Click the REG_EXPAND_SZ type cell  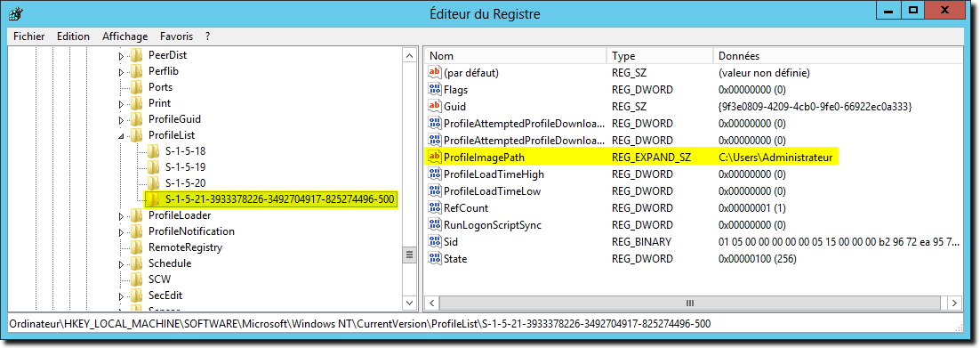point(651,158)
